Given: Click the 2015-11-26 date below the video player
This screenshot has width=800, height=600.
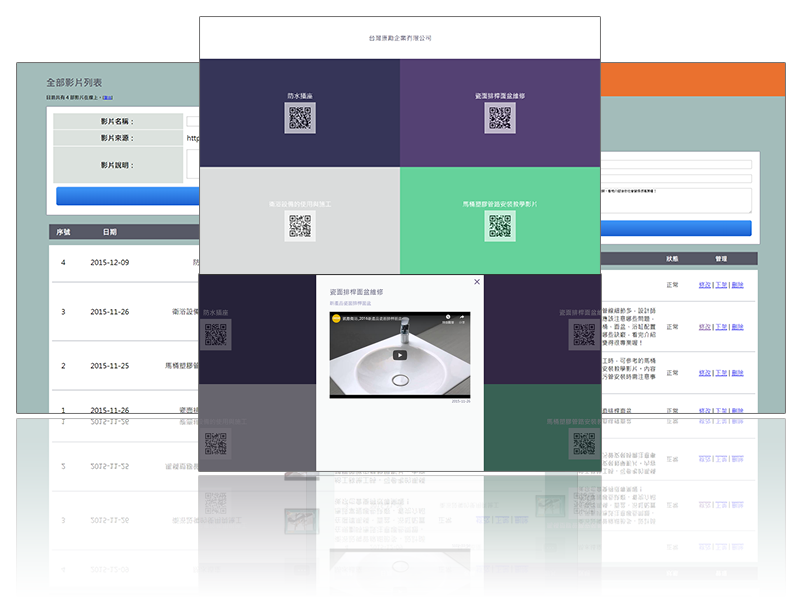Looking at the screenshot, I should pyautogui.click(x=461, y=402).
